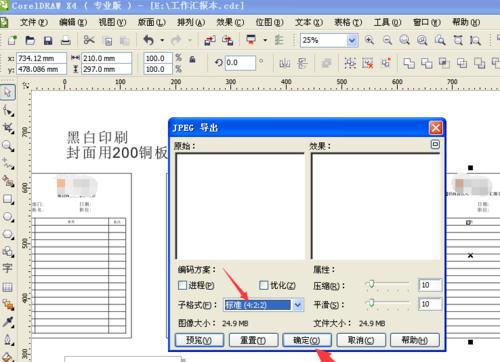Expand the undo history dropdown arrow
The height and width of the screenshot is (362, 500).
[162, 40]
